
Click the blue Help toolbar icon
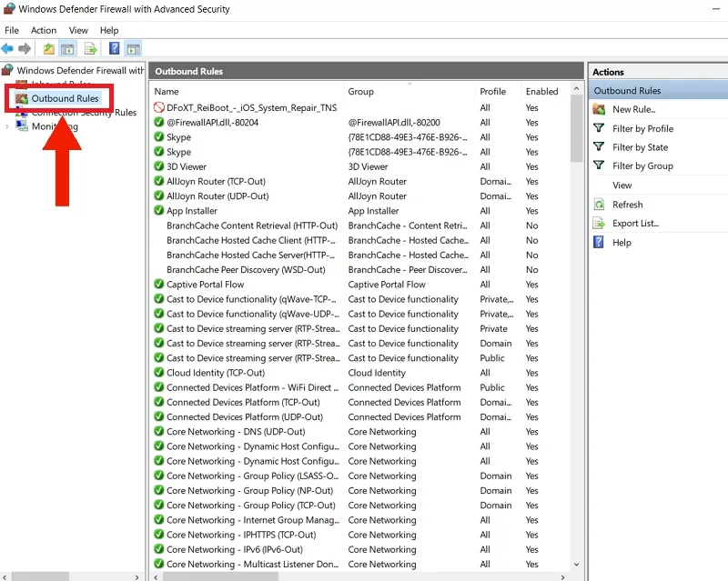115,48
